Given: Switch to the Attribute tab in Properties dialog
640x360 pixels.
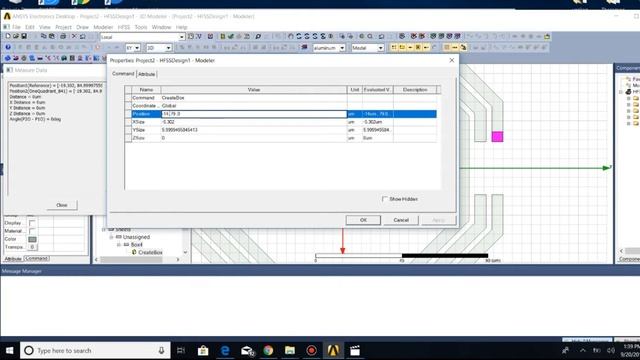Looking at the screenshot, I should (147, 74).
